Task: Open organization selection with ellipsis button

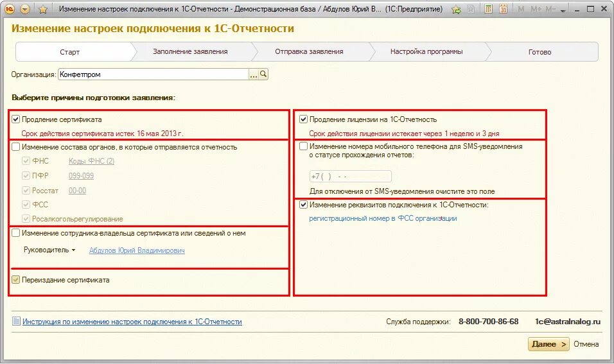Action: point(254,74)
